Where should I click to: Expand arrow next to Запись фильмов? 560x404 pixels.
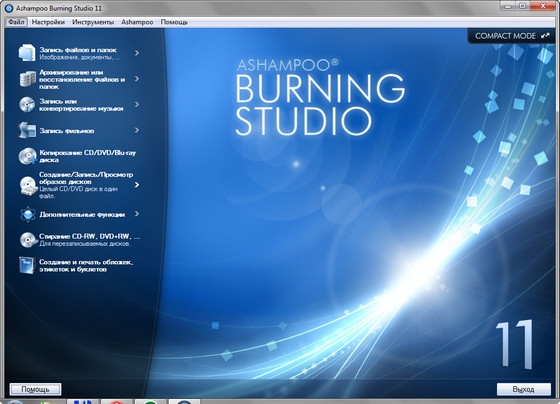click(137, 130)
